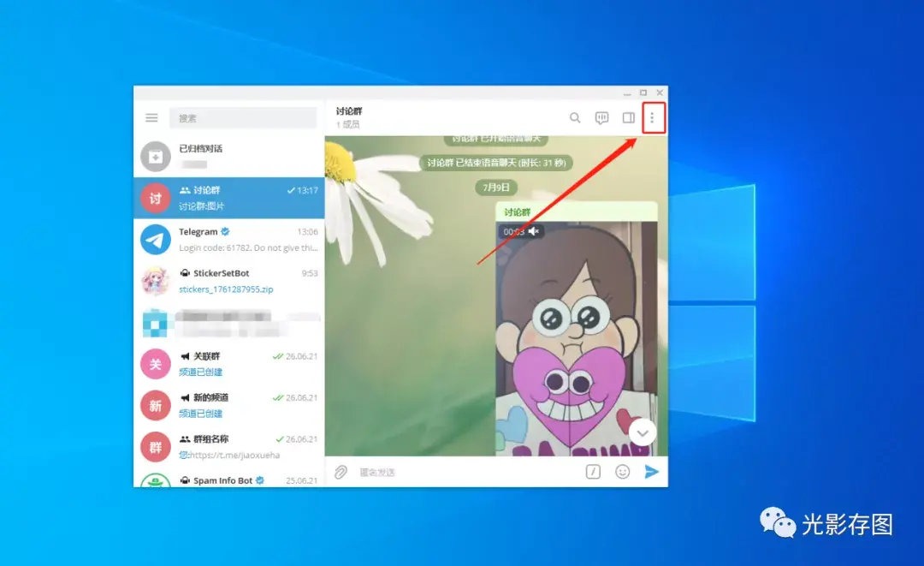924x566 pixels.
Task: Click the 讨论群 sender name on message
Action: tap(517, 212)
